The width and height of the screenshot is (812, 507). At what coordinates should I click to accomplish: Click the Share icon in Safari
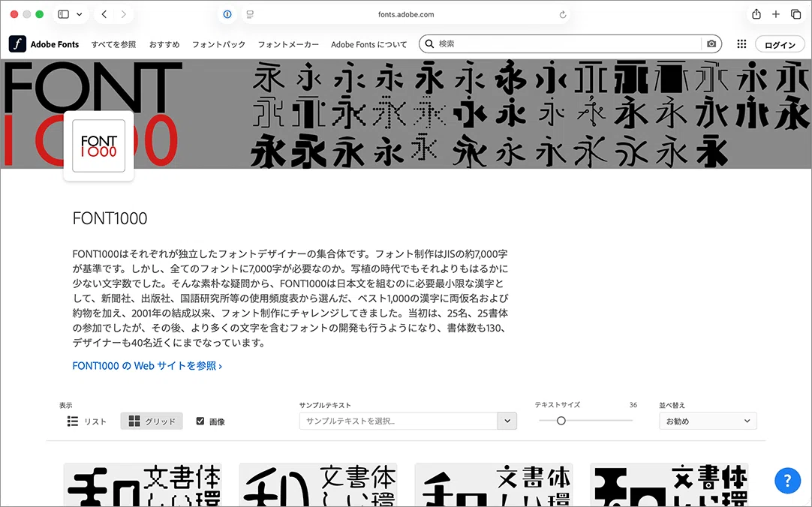click(x=756, y=14)
